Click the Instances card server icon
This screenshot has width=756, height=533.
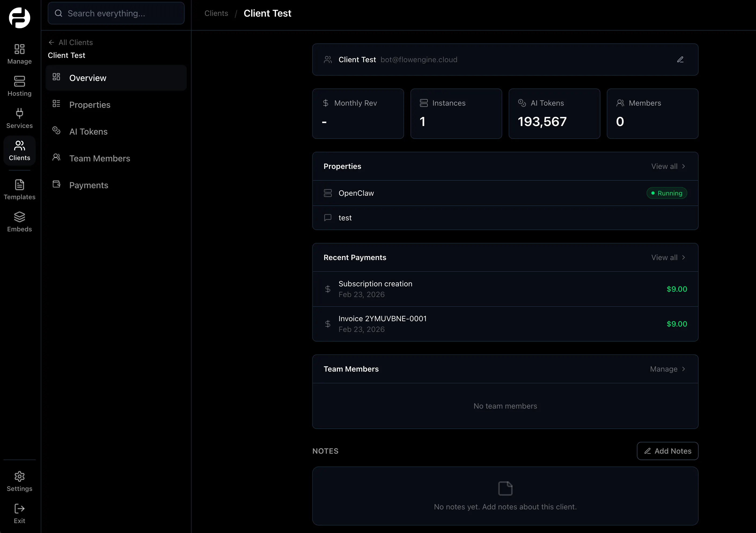coord(424,103)
